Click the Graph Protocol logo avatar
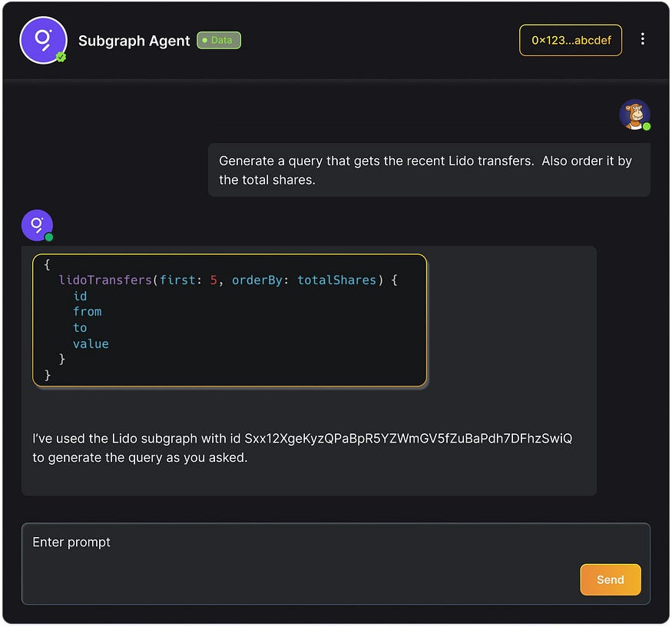 tap(43, 40)
